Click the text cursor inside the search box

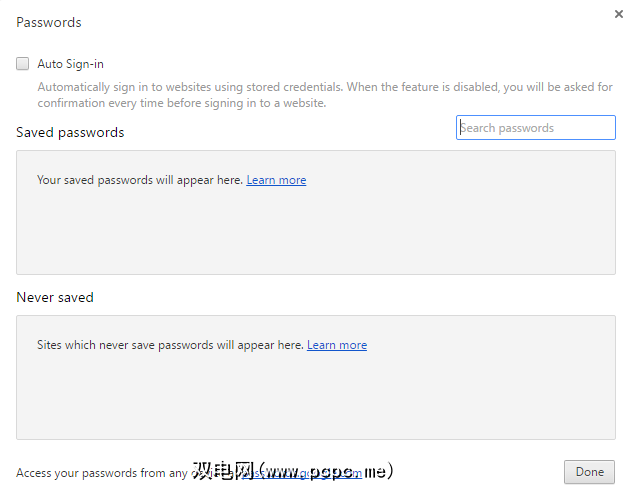click(461, 128)
